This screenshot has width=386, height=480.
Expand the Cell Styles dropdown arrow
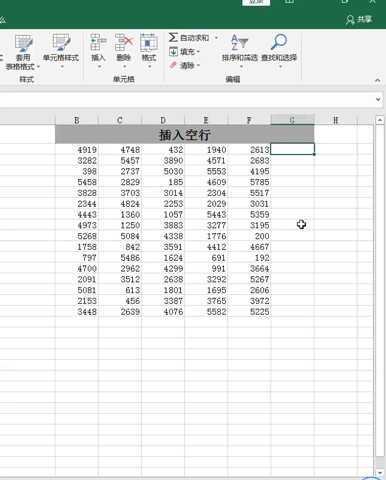click(62, 67)
